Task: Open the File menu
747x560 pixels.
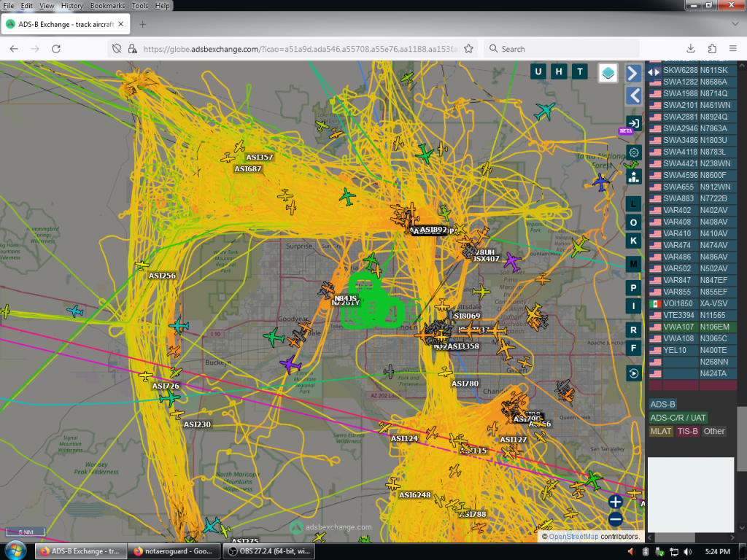Action: 9,6
